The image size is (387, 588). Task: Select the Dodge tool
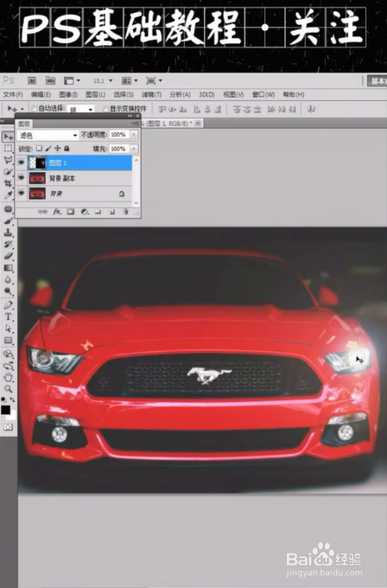click(8, 291)
